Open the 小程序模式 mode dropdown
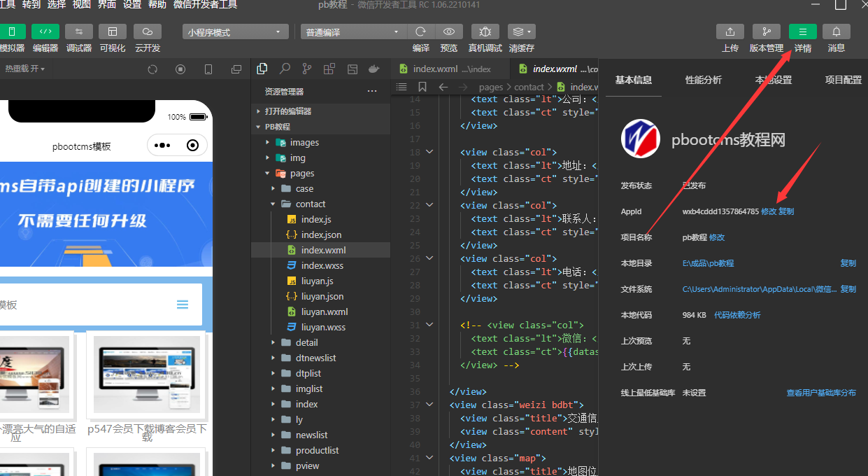Image resolution: width=868 pixels, height=476 pixels. pos(236,32)
